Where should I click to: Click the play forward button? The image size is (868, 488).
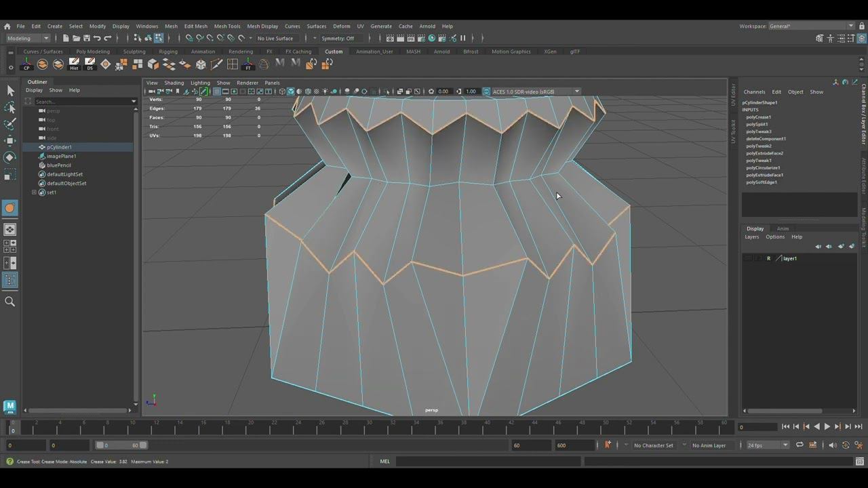(x=827, y=426)
